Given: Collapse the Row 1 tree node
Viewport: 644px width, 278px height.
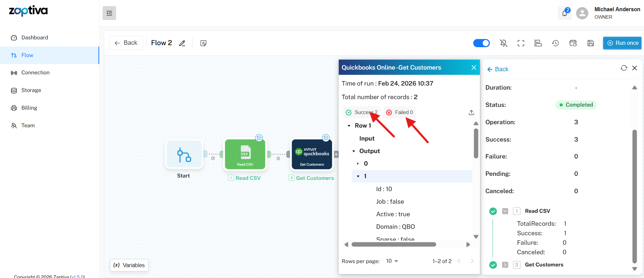Looking at the screenshot, I should [x=349, y=126].
